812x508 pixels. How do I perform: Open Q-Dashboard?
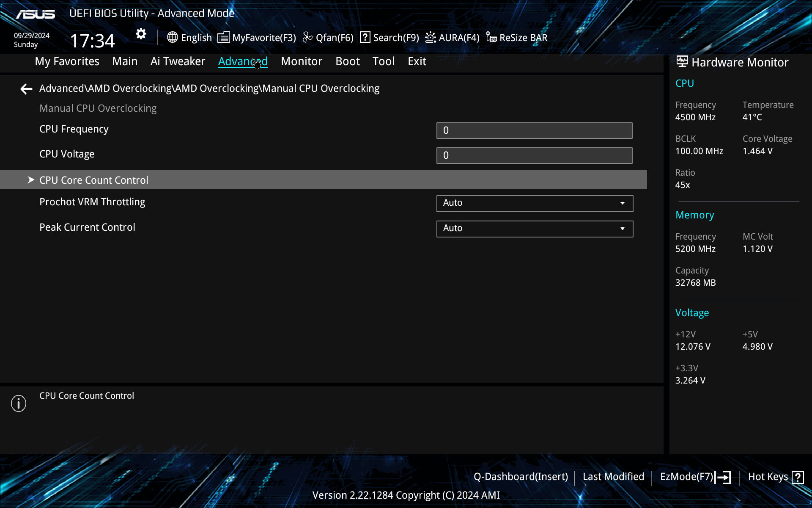point(521,477)
